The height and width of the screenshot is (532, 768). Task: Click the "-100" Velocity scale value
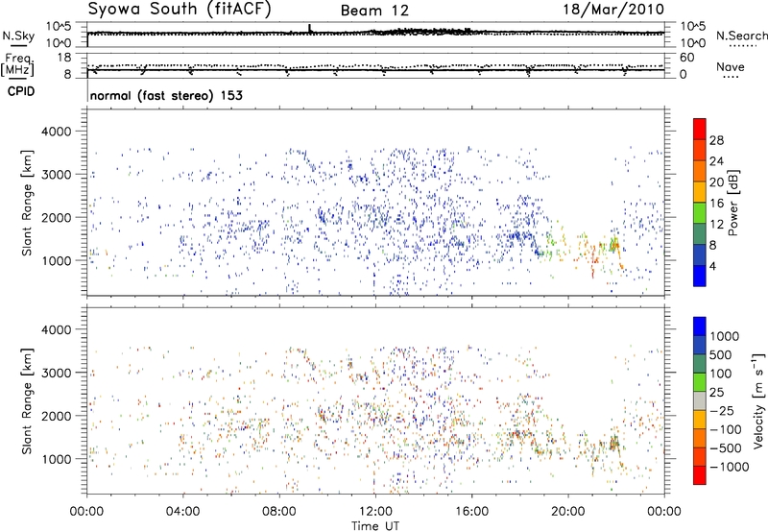tap(726, 429)
